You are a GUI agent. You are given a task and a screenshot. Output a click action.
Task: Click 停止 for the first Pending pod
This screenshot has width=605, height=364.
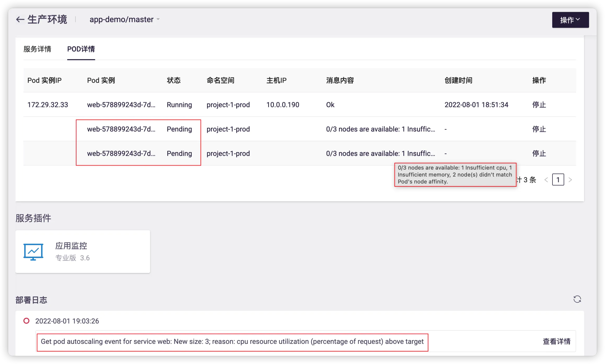click(539, 129)
